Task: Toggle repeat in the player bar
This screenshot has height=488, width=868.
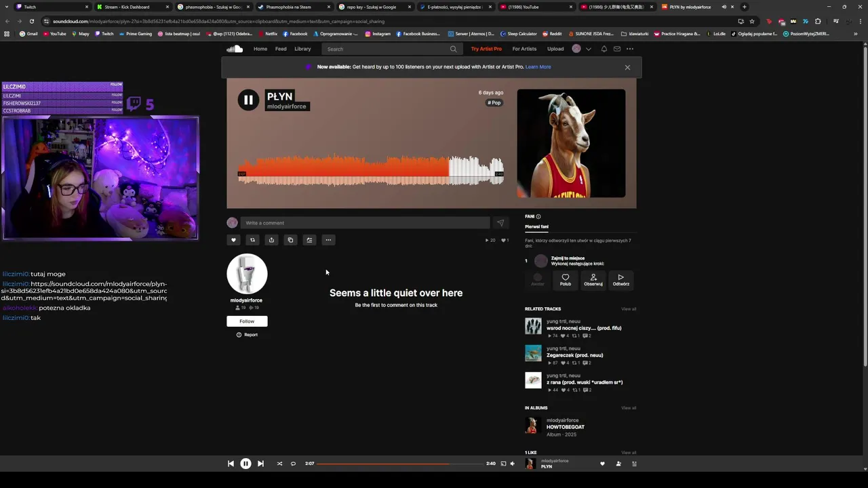Action: (x=293, y=464)
